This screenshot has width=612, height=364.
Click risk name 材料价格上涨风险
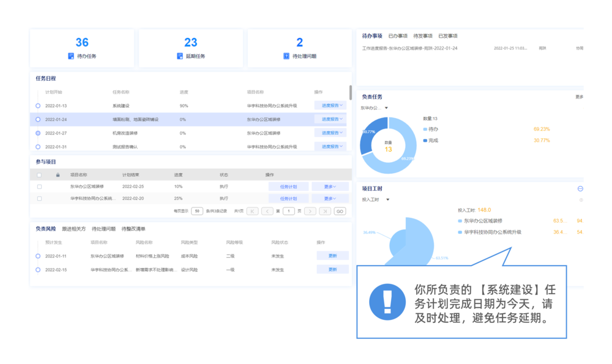pos(152,256)
